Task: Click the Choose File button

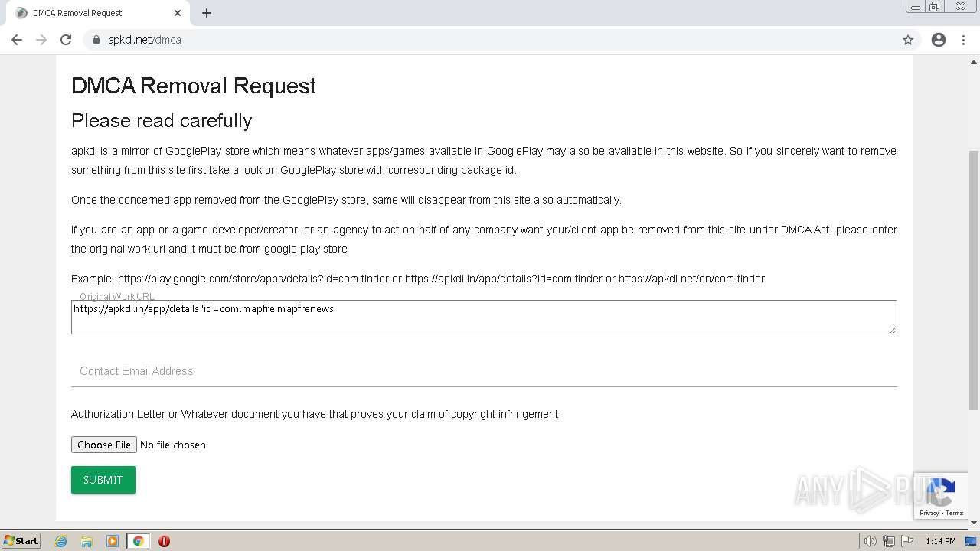Action: point(103,445)
